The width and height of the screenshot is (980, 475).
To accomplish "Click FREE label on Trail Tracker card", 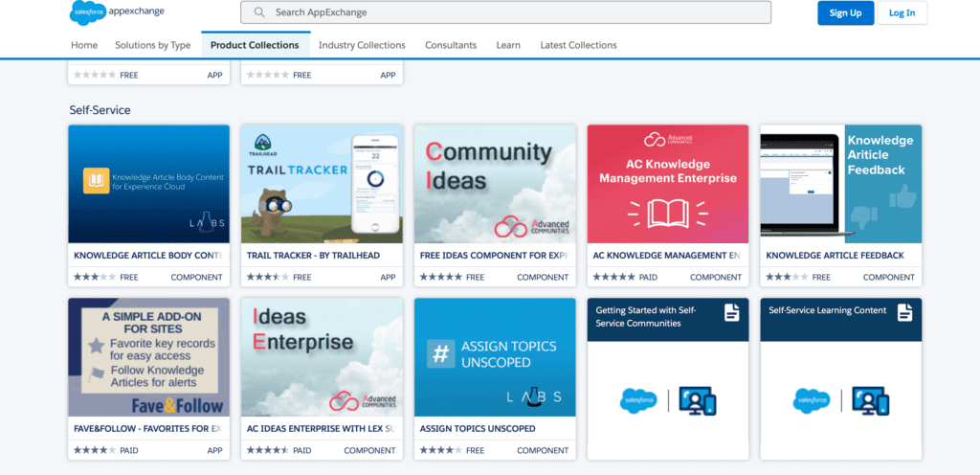I will tap(301, 277).
